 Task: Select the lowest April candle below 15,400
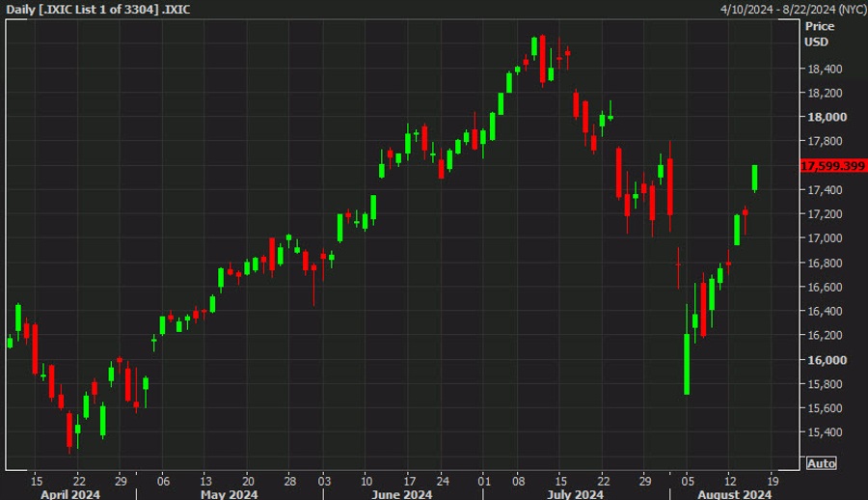coord(69,431)
